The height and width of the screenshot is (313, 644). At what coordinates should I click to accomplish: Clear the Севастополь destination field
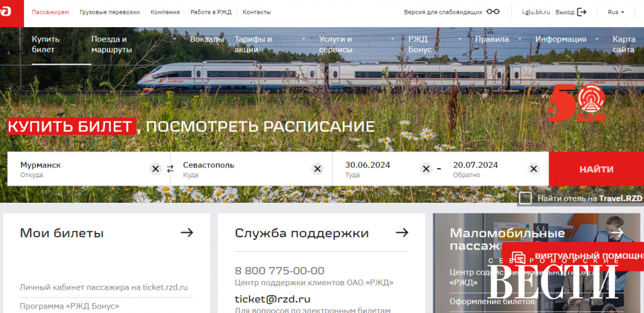tap(317, 169)
